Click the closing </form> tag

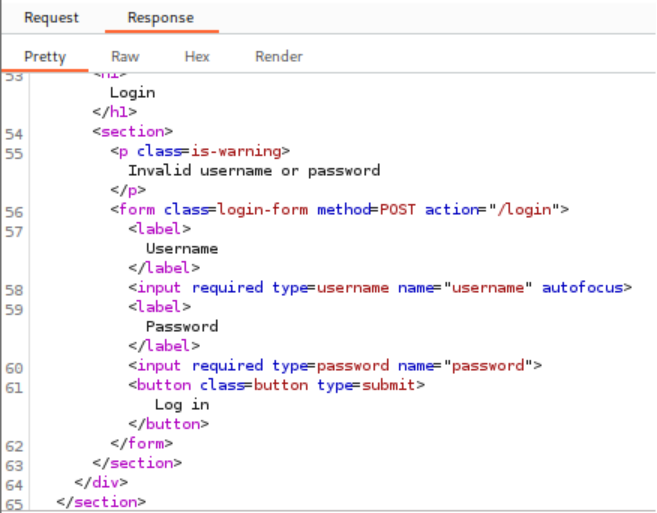142,443
